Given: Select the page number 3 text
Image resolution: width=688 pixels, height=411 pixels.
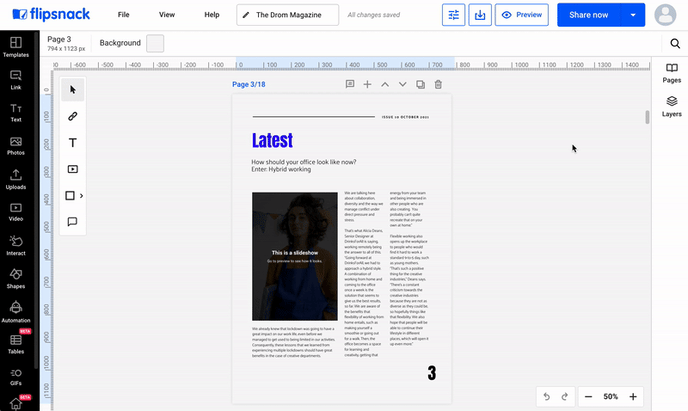Looking at the screenshot, I should click(x=432, y=373).
